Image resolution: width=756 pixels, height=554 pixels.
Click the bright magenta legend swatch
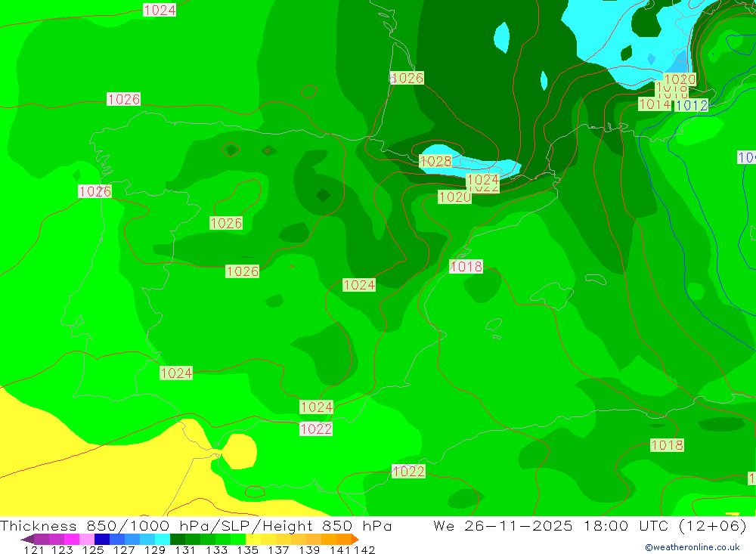click(x=72, y=539)
